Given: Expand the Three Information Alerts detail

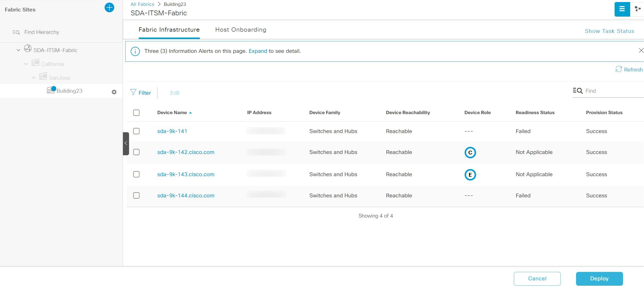Looking at the screenshot, I should click(258, 51).
